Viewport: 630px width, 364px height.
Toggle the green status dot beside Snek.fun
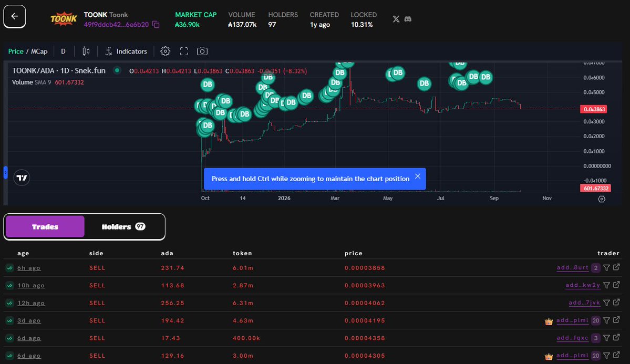click(x=117, y=70)
